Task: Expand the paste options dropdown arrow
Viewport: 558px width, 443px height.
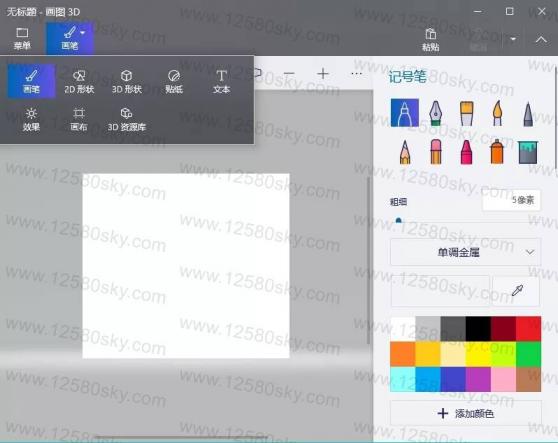Action: 513,39
